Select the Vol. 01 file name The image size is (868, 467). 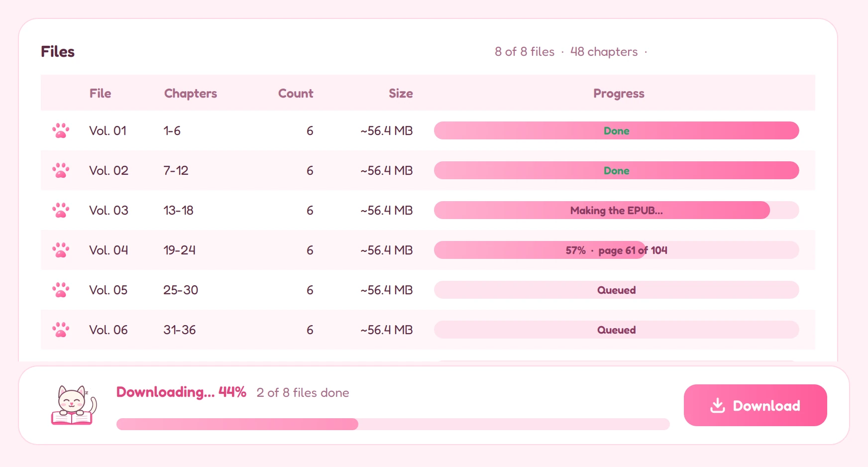coord(108,130)
